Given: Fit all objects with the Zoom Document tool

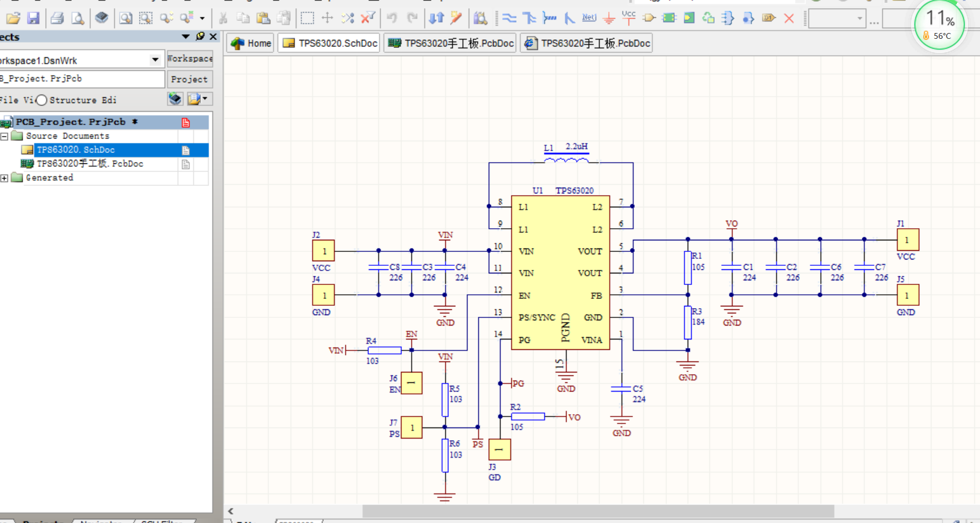Looking at the screenshot, I should (x=125, y=18).
